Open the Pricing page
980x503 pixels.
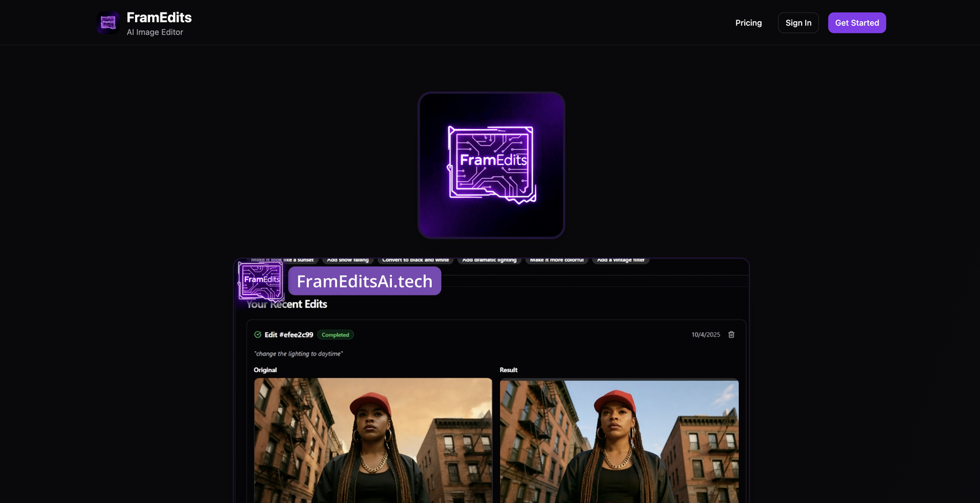748,22
